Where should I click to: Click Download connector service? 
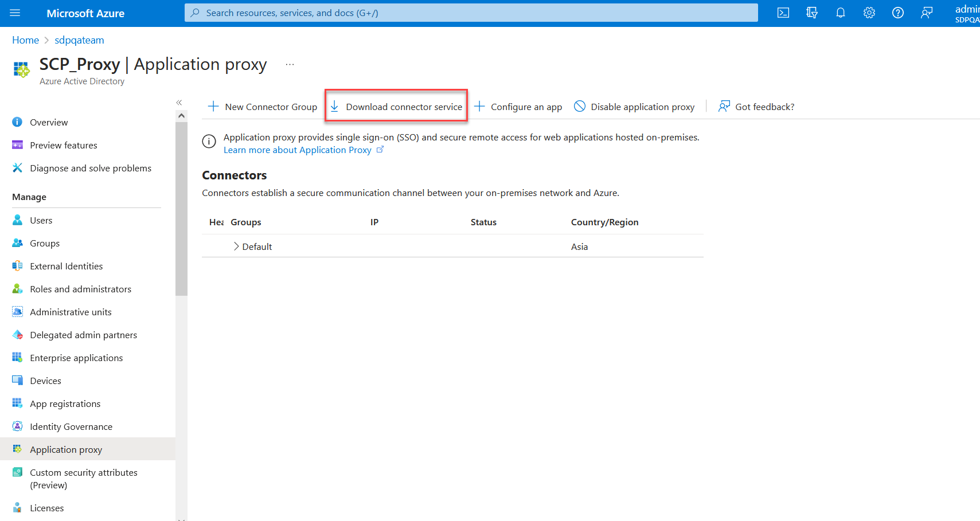click(396, 107)
